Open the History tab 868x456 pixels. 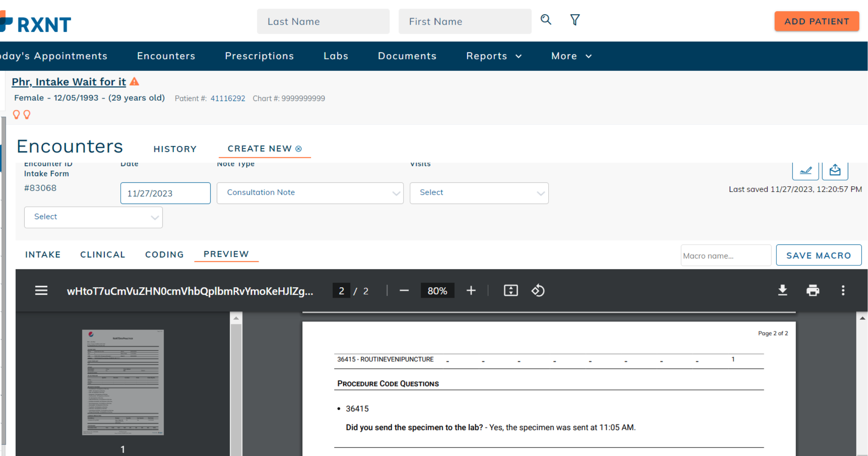tap(175, 149)
